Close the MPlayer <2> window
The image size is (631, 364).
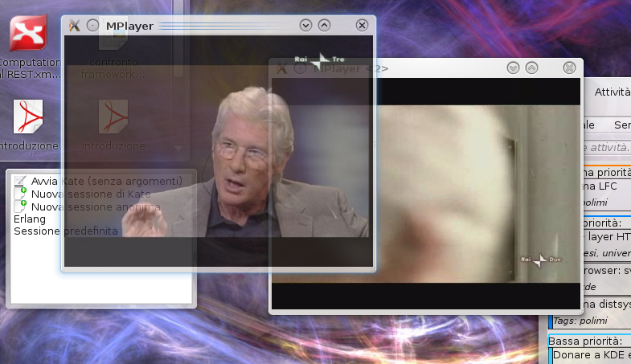569,68
